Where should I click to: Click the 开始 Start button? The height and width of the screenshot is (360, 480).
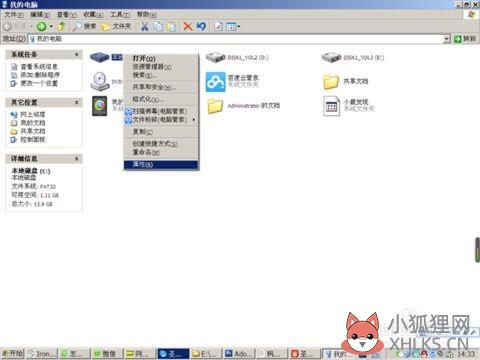click(x=13, y=353)
